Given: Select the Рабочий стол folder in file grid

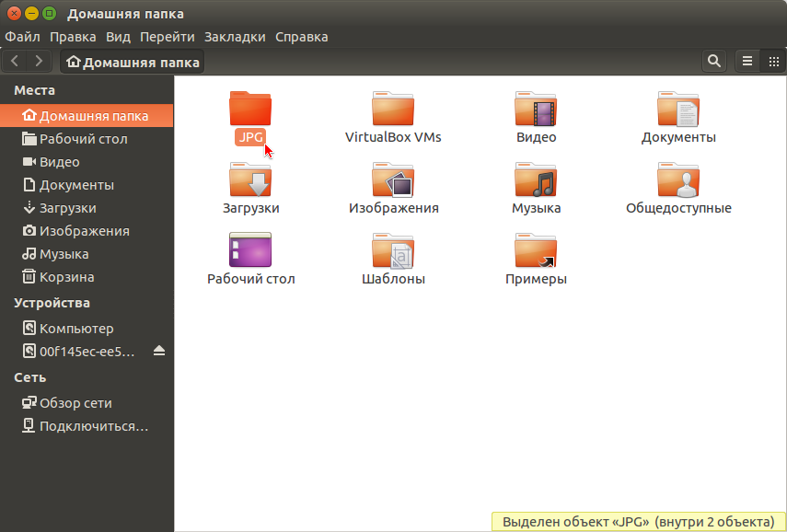Looking at the screenshot, I should pyautogui.click(x=250, y=250).
